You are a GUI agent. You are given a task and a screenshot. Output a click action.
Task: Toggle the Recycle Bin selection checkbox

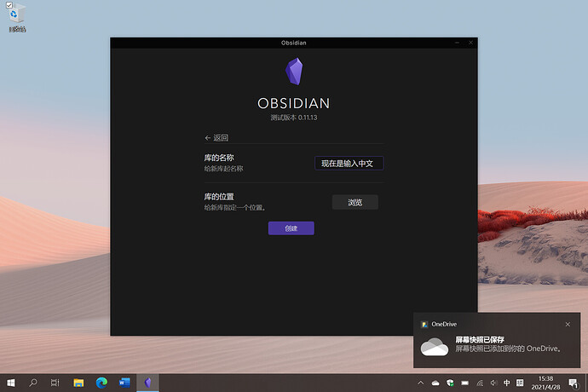pyautogui.click(x=9, y=5)
